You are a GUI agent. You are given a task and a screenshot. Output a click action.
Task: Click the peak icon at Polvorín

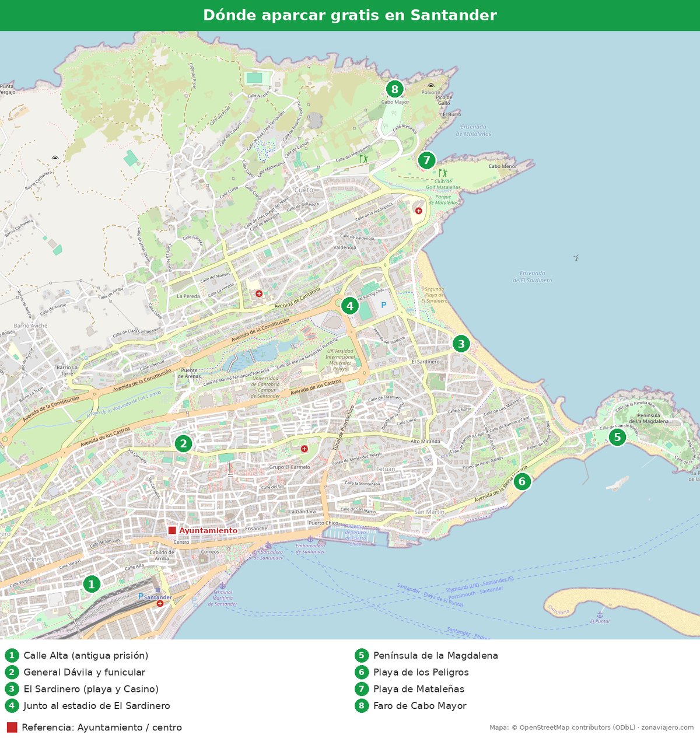click(431, 86)
